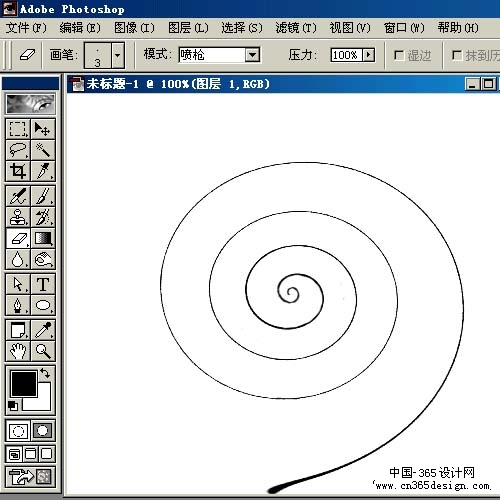This screenshot has height=500, width=500.
Task: Select the Crop tool
Action: pyautogui.click(x=18, y=171)
